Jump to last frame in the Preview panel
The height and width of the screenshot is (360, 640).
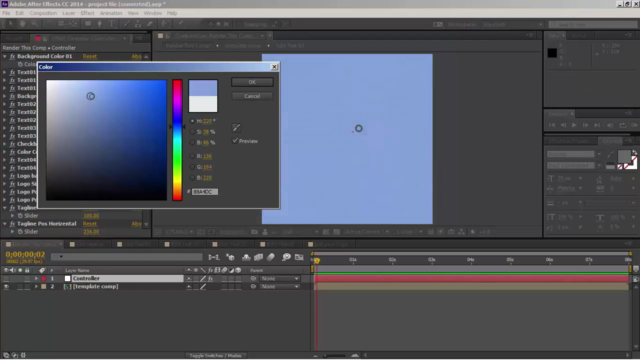tap(597, 125)
